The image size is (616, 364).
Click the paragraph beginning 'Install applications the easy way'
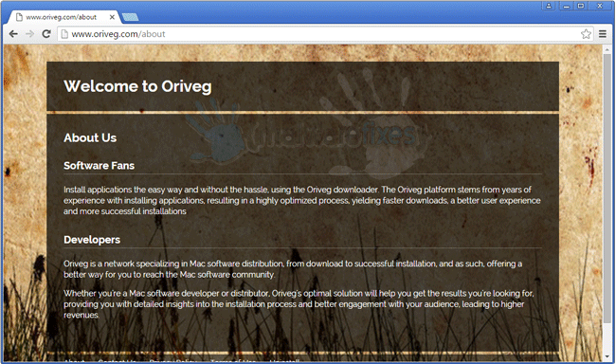click(302, 200)
